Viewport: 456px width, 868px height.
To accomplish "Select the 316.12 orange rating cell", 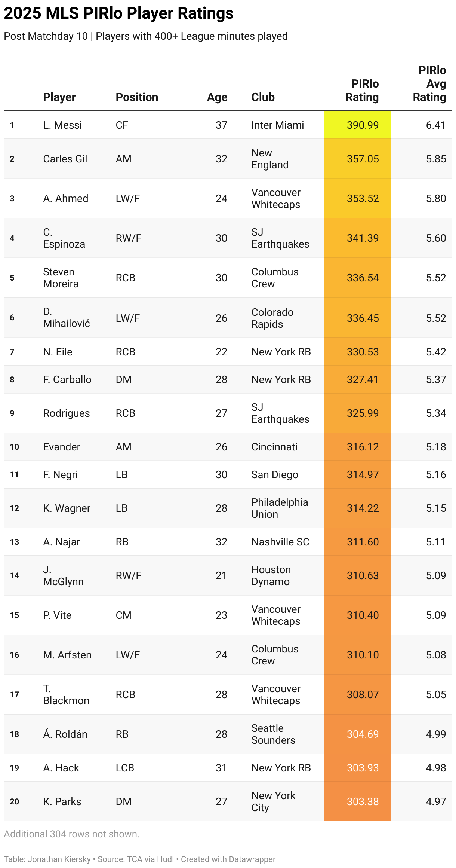I will (x=357, y=447).
